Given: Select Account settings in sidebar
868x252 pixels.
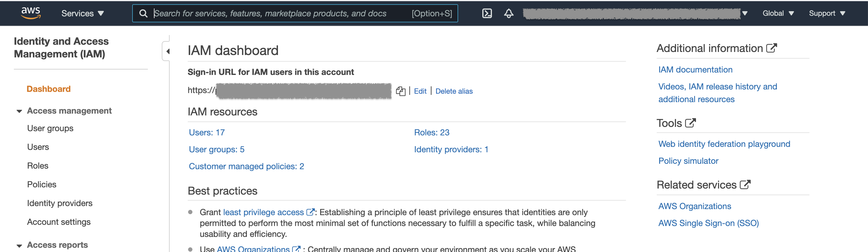Looking at the screenshot, I should coord(59,222).
